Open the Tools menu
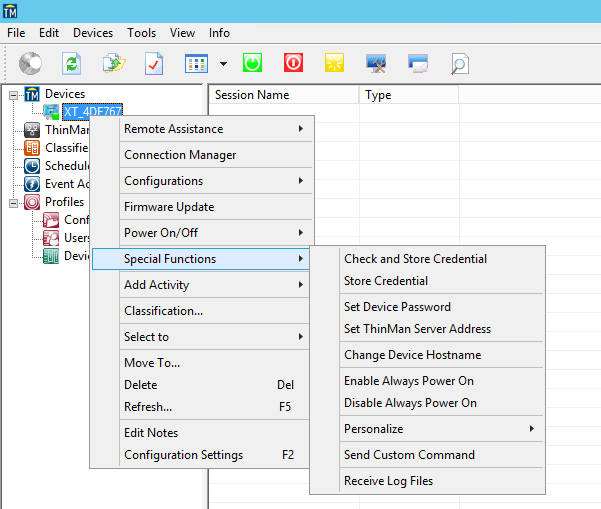The image size is (601, 509). [141, 33]
